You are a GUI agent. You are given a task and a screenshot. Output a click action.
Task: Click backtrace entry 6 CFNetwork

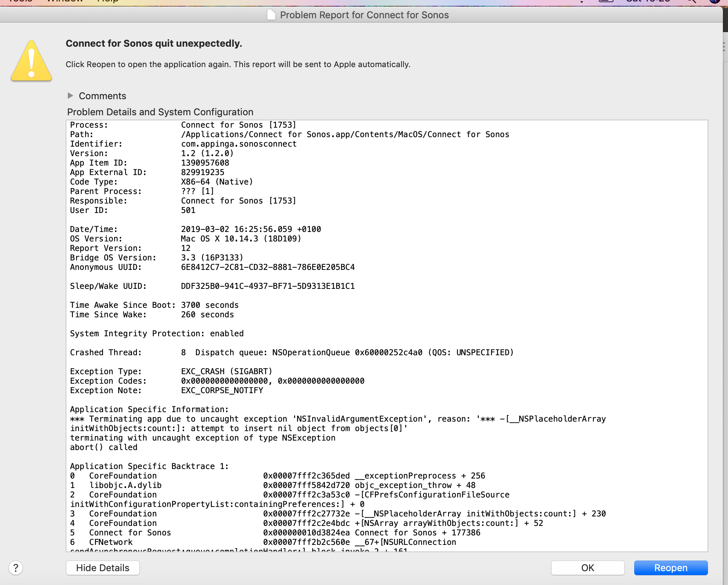click(263, 542)
